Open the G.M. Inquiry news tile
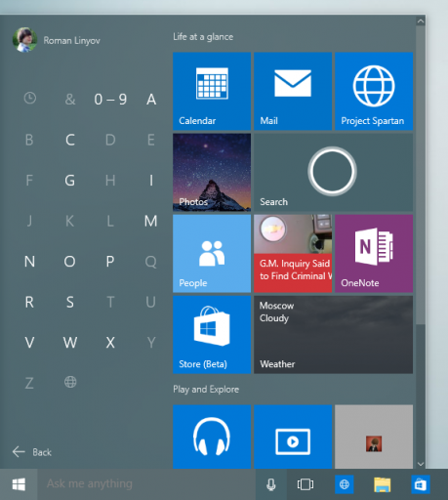The height and width of the screenshot is (500, 448). 293,253
